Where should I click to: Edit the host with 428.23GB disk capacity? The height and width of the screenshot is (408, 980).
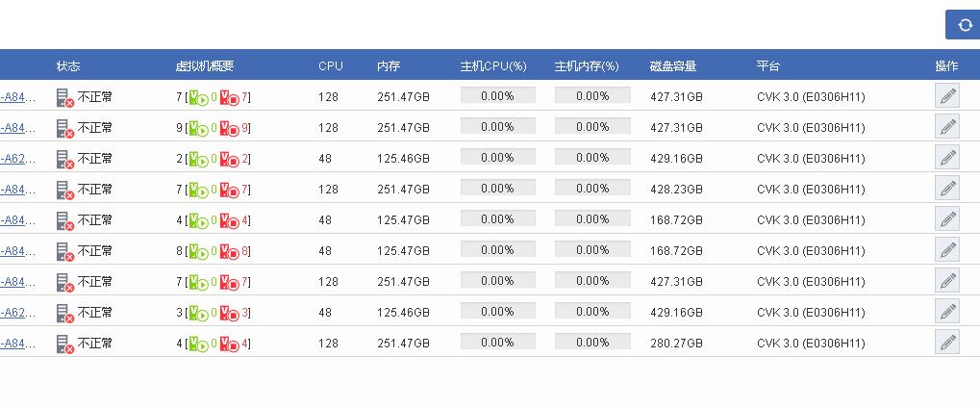[947, 189]
